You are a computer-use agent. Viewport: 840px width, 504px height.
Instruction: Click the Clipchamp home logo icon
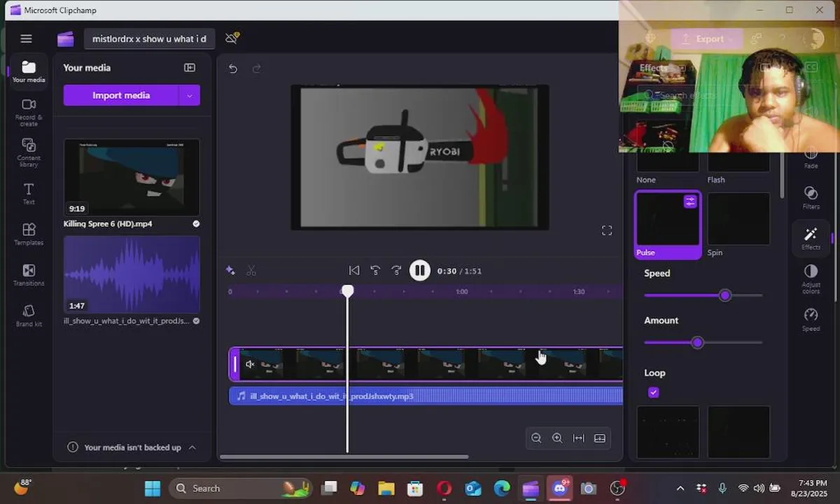pos(66,39)
